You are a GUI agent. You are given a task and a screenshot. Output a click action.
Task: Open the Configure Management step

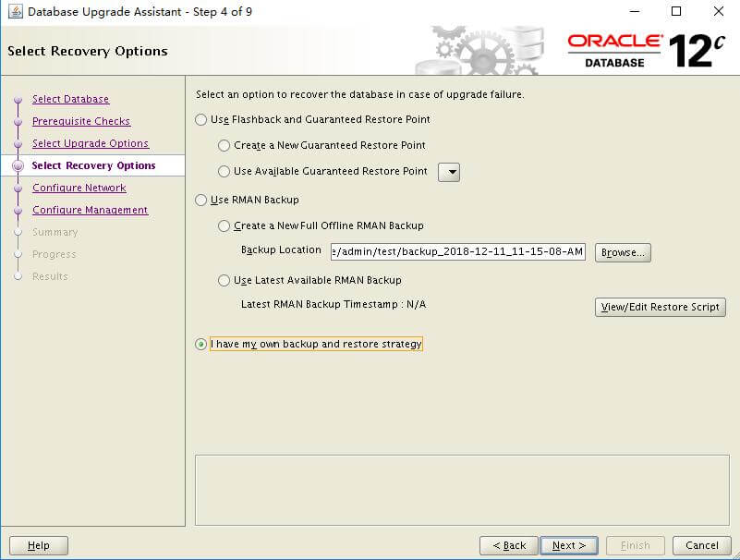(91, 210)
